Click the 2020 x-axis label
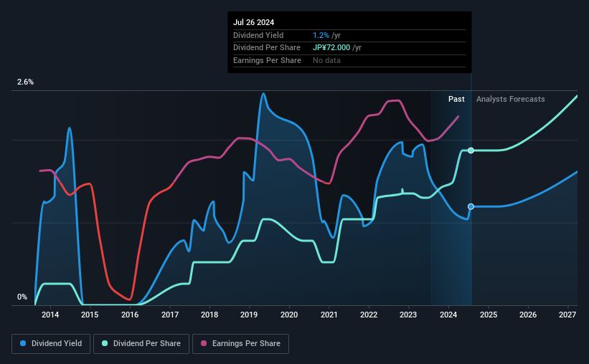 [x=289, y=315]
